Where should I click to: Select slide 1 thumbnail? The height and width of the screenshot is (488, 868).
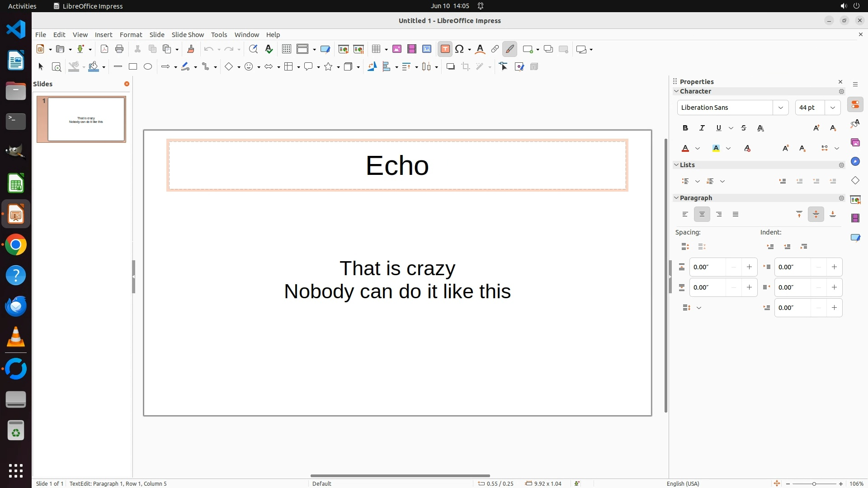86,119
